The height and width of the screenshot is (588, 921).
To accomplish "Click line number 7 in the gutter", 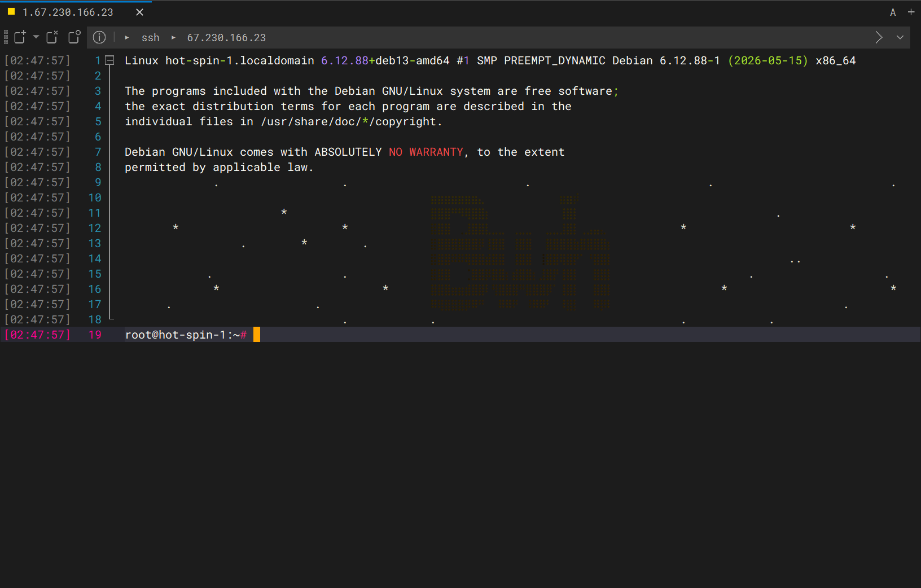I will pyautogui.click(x=98, y=152).
